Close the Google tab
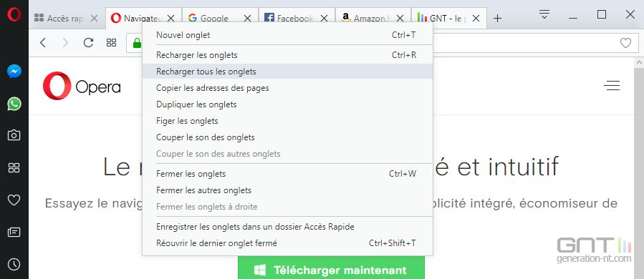 click(x=247, y=18)
